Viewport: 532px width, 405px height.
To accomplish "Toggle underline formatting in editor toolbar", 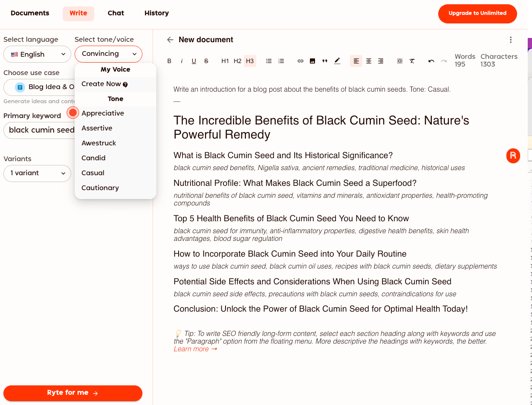I will (194, 61).
